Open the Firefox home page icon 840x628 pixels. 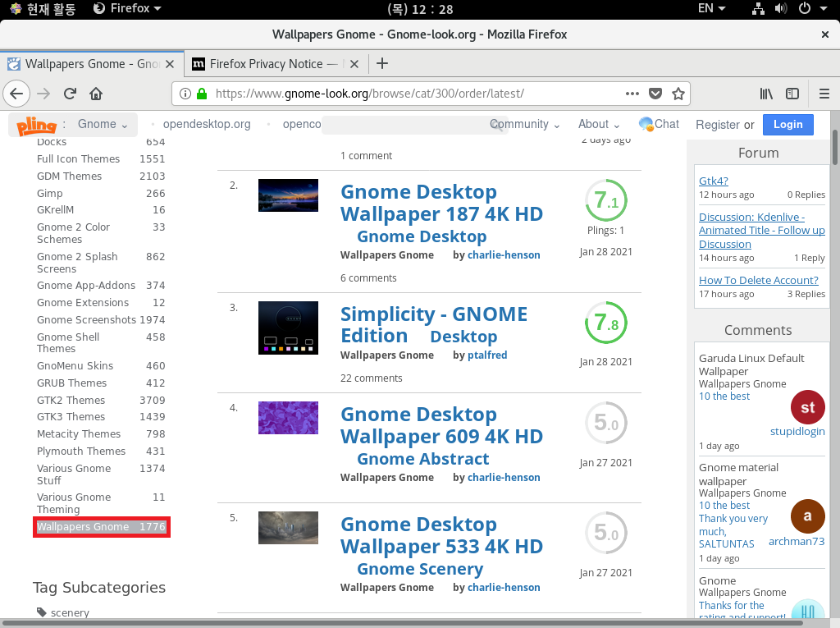96,94
